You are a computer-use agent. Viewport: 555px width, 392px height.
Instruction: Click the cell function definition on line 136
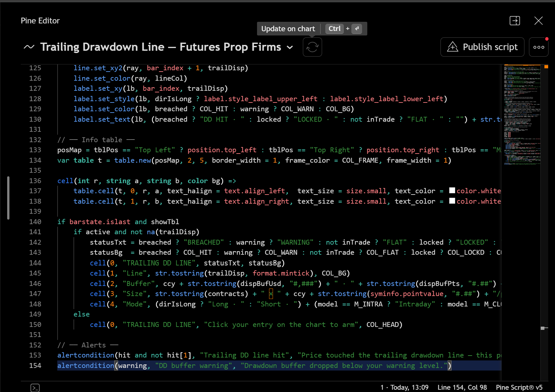pos(65,181)
